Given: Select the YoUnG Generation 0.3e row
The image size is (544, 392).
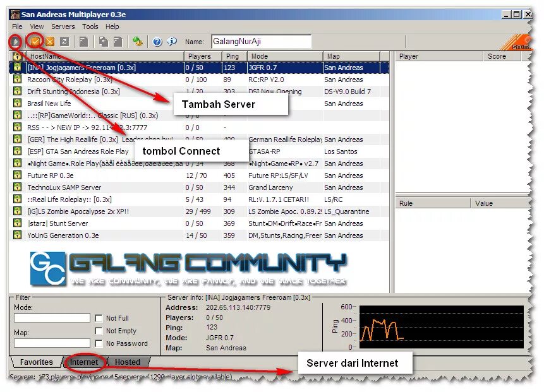Looking at the screenshot, I should (199, 235).
